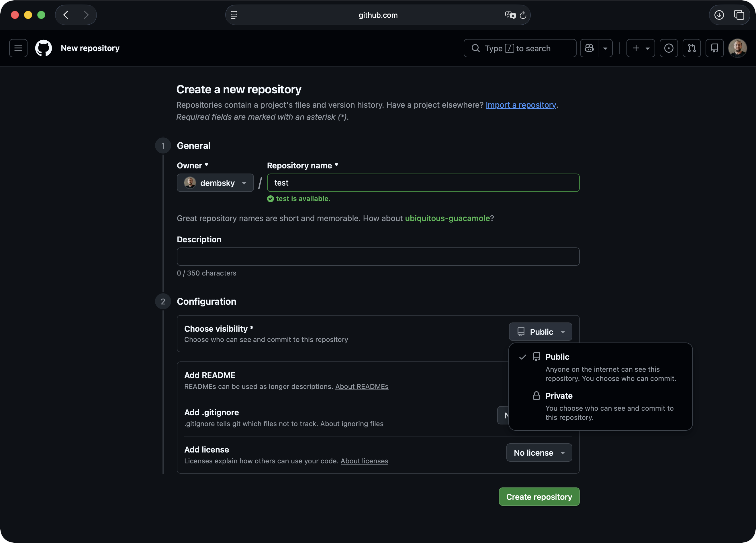This screenshot has width=756, height=543.
Task: Reload the page in the browser
Action: 523,15
